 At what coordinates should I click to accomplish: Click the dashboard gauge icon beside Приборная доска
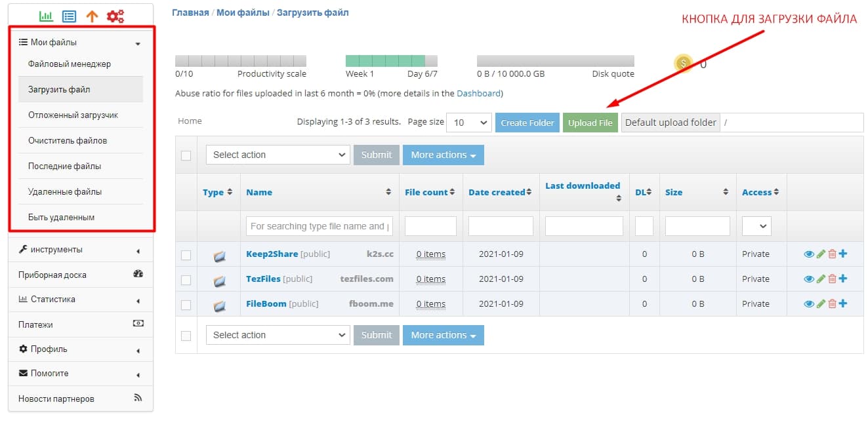coord(138,274)
